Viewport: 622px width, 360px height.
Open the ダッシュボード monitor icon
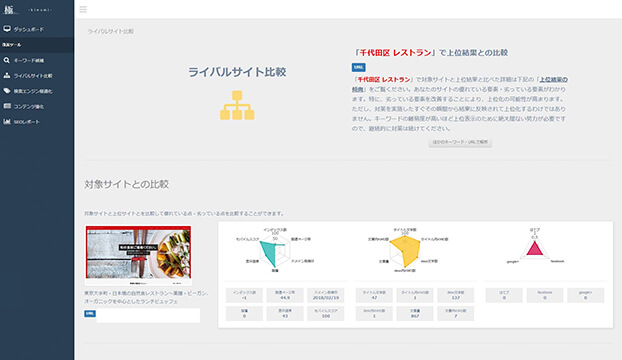click(x=7, y=29)
